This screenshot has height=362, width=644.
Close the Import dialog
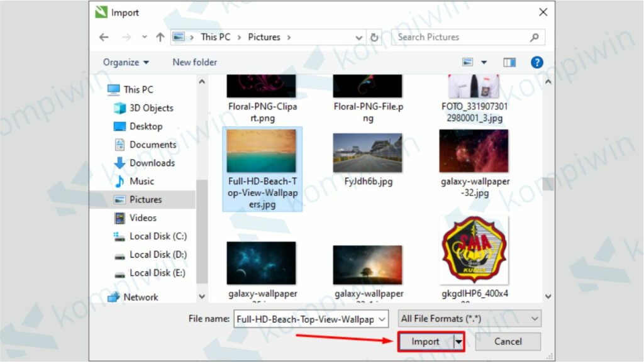[543, 13]
